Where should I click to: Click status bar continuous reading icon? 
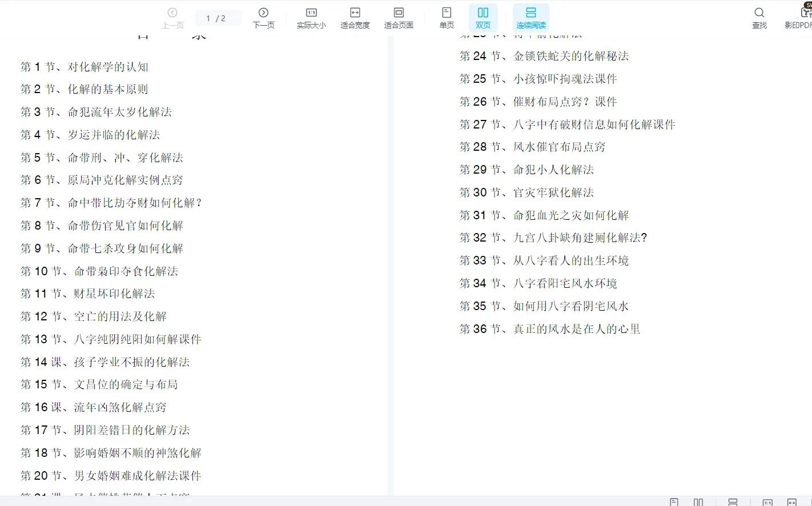(x=733, y=502)
